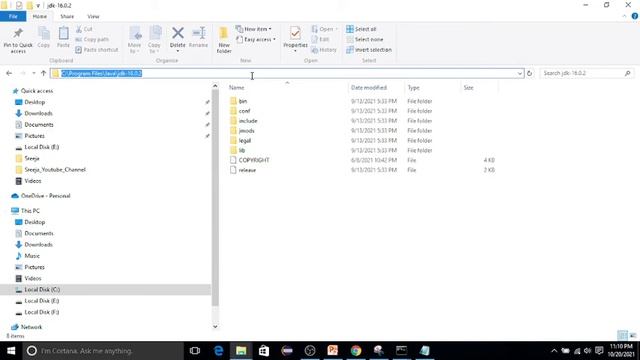Open the File menu tab
This screenshot has height=360, width=640.
coord(13,16)
